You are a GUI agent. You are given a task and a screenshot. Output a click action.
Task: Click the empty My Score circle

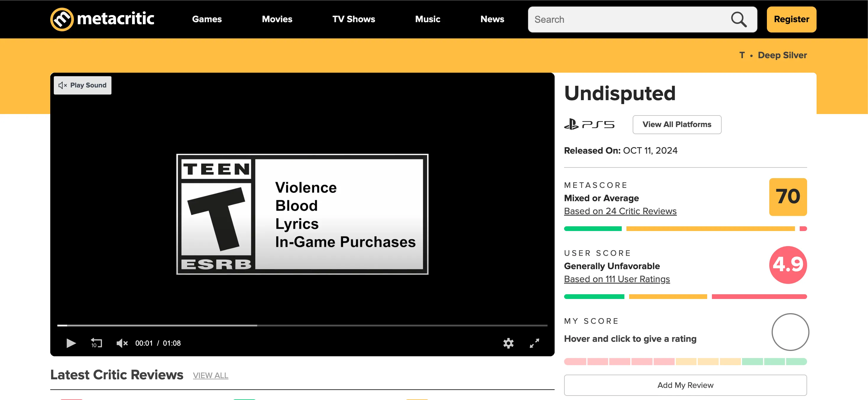[x=790, y=332]
